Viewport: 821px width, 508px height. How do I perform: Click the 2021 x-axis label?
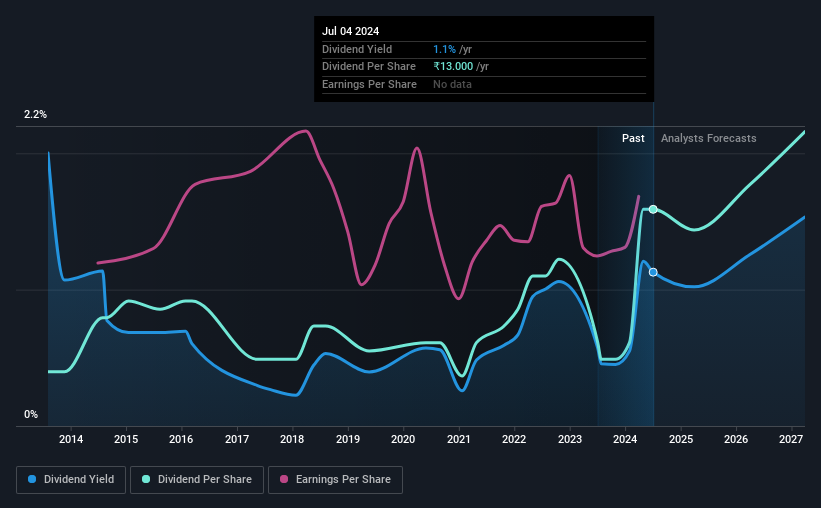[459, 439]
